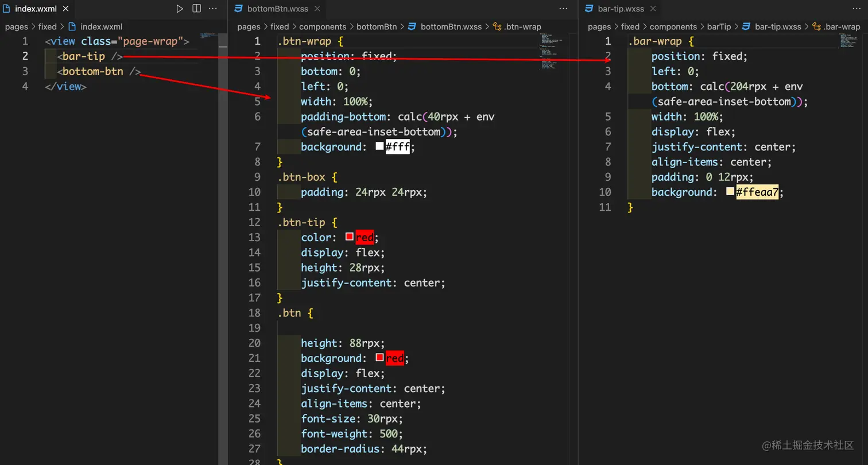
Task: Close the bottomBtn.wxss tab
Action: pos(317,9)
